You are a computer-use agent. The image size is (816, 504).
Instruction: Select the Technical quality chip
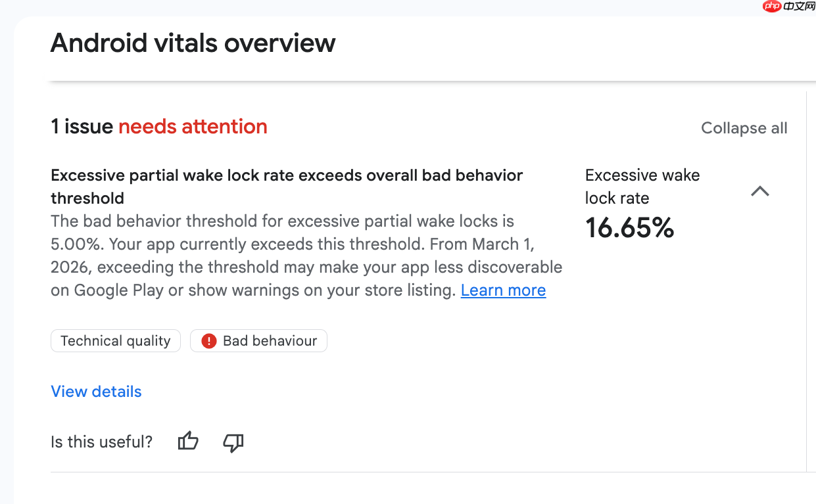pos(116,341)
